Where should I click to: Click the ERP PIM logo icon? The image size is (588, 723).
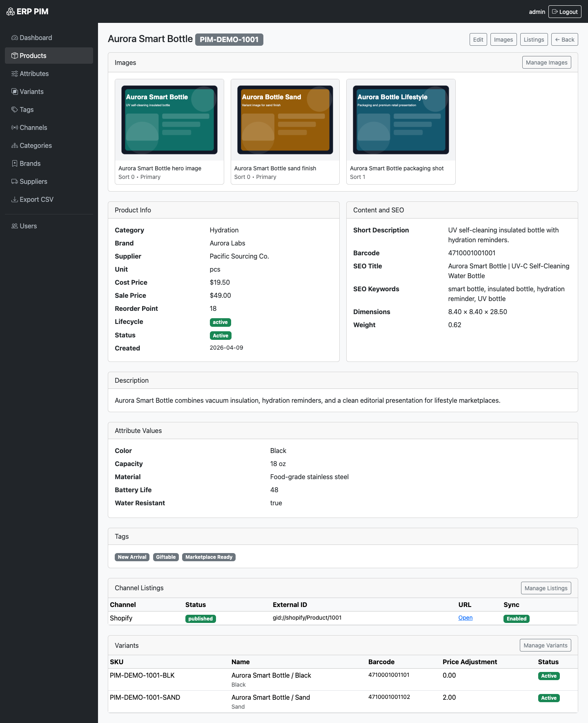pos(11,12)
